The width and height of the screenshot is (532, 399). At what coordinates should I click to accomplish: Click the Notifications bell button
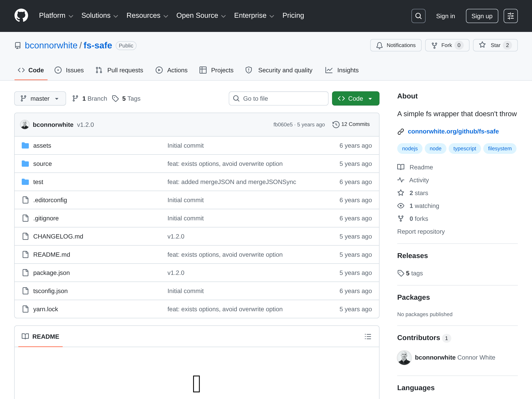click(x=396, y=45)
